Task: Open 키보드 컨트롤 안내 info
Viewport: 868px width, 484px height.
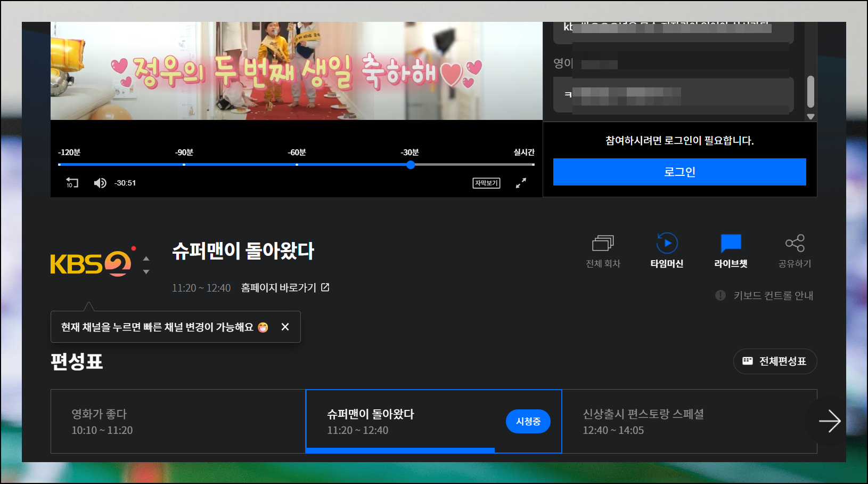Action: click(764, 295)
